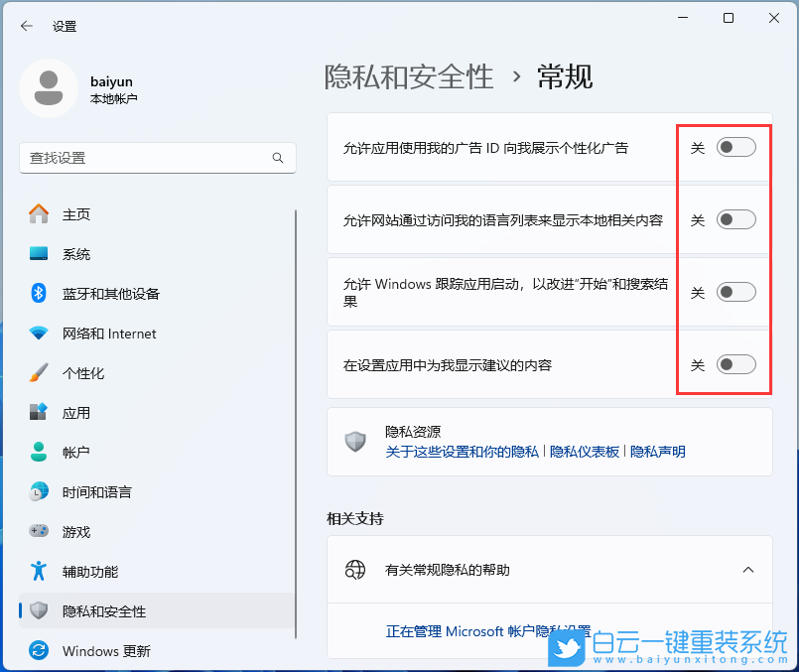The image size is (799, 672).
Task: Select 蓝牙和其他设备 in the sidebar
Action: pyautogui.click(x=114, y=294)
